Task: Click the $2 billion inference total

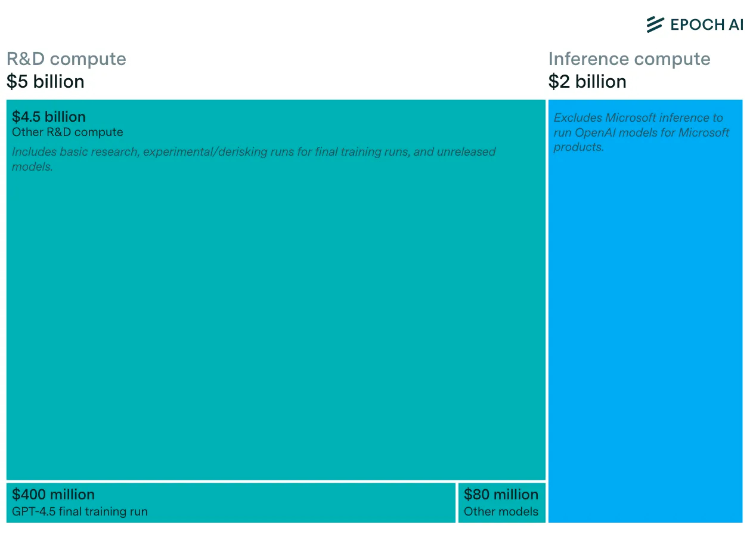Action: [x=587, y=82]
